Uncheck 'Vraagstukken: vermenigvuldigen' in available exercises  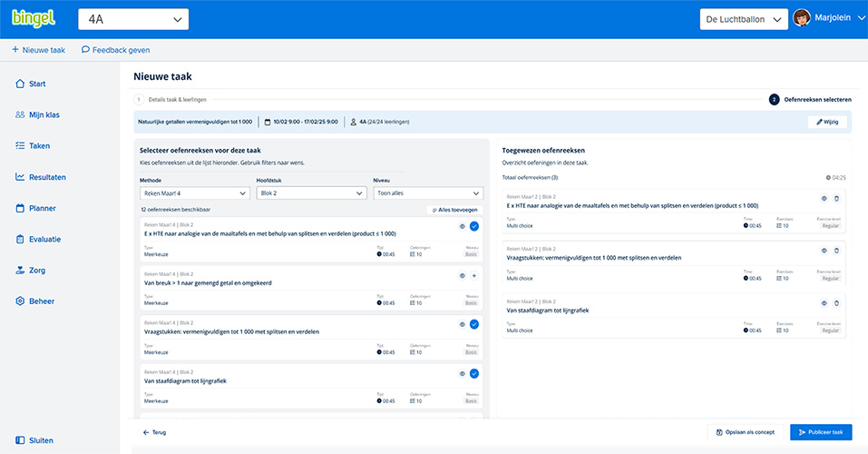click(x=474, y=324)
